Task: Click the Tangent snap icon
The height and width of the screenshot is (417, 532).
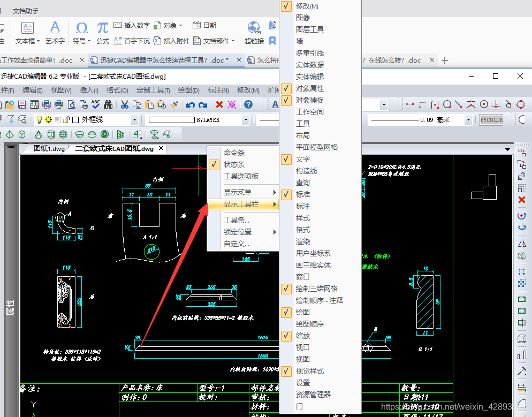Action: click(508, 104)
